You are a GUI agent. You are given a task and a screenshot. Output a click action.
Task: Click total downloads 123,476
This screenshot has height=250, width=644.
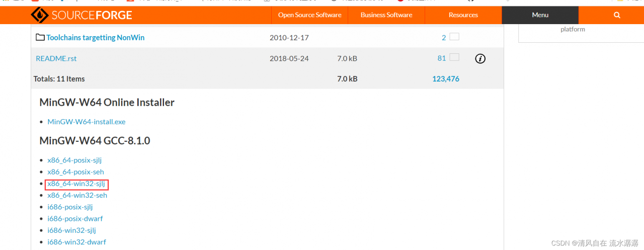446,79
